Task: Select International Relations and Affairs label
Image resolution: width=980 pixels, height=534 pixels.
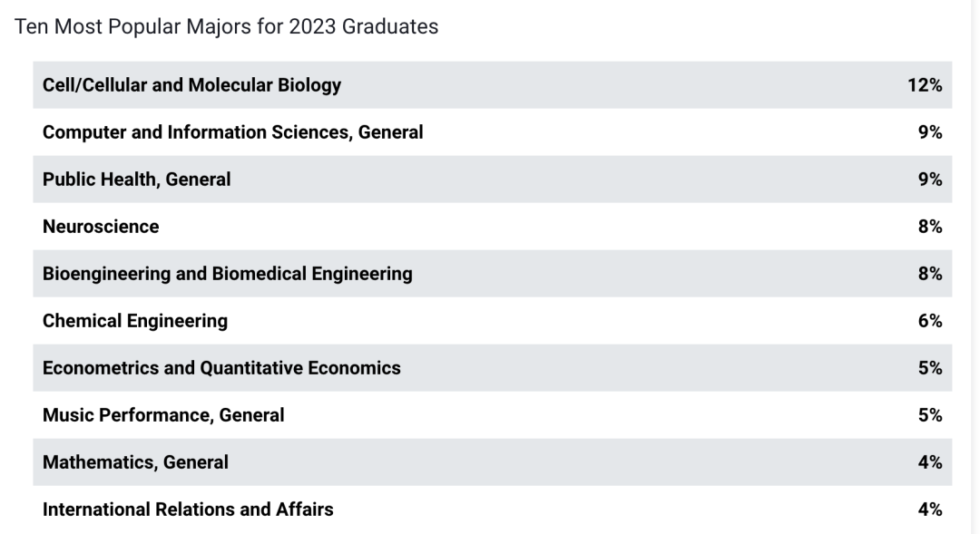Action: [x=188, y=510]
